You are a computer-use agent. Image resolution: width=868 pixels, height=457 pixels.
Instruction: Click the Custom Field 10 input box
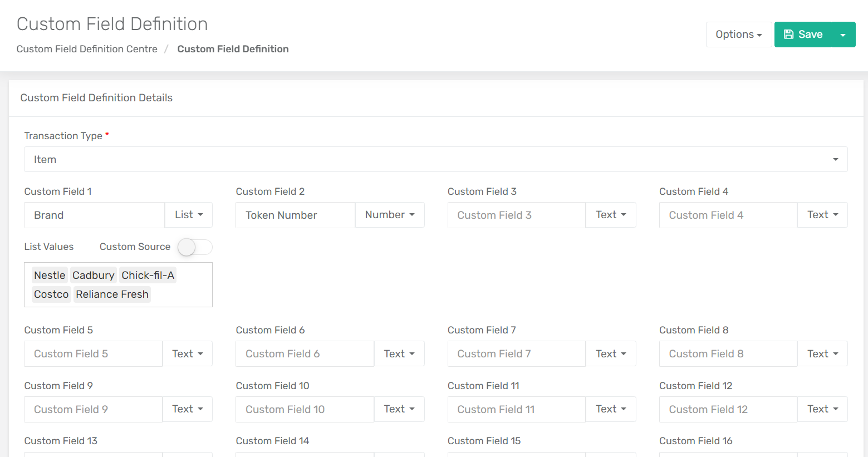pyautogui.click(x=305, y=409)
